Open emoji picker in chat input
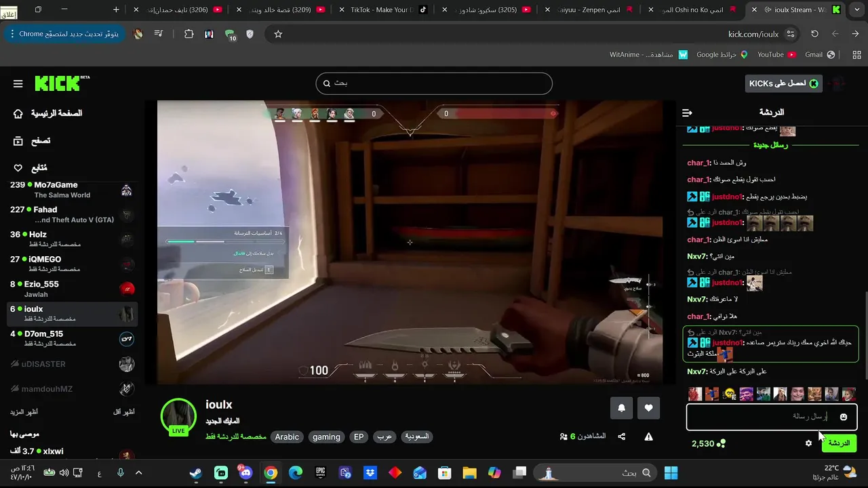This screenshot has width=868, height=488. click(x=844, y=417)
